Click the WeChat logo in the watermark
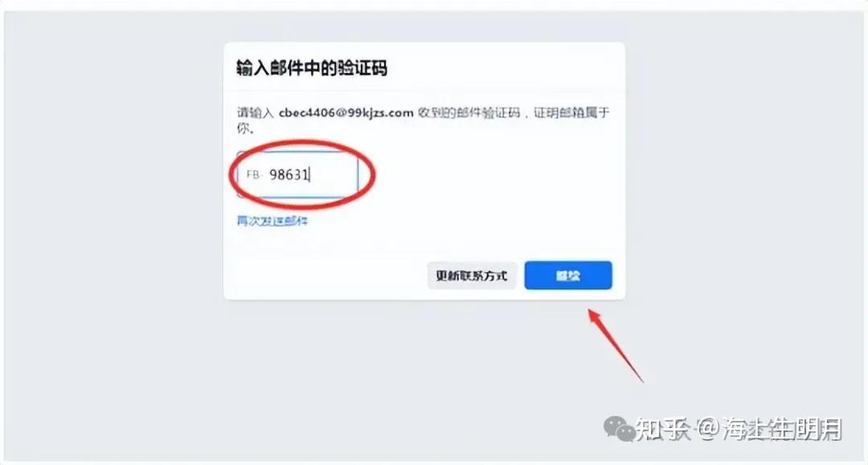The width and height of the screenshot is (868, 465). 619,429
